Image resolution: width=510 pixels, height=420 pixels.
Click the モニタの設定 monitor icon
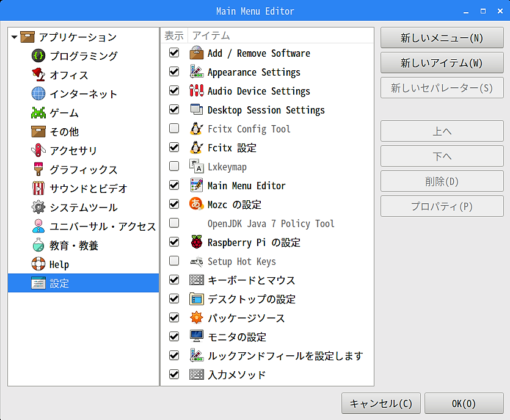coord(197,336)
